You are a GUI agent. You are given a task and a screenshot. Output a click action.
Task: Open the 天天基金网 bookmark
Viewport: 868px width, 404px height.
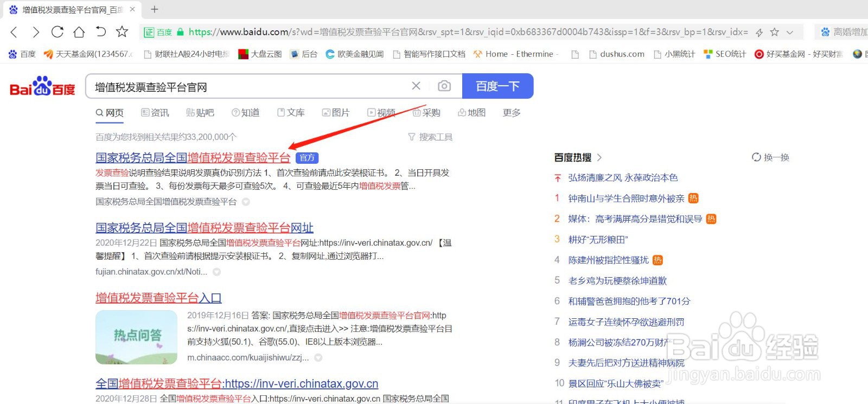[x=89, y=54]
